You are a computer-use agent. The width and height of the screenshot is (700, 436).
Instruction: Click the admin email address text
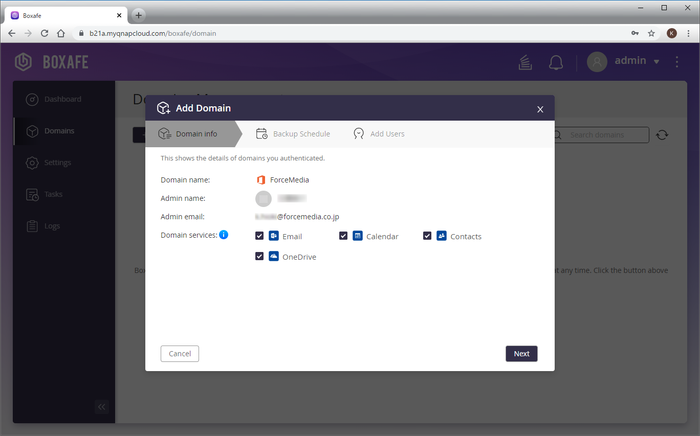tap(297, 217)
